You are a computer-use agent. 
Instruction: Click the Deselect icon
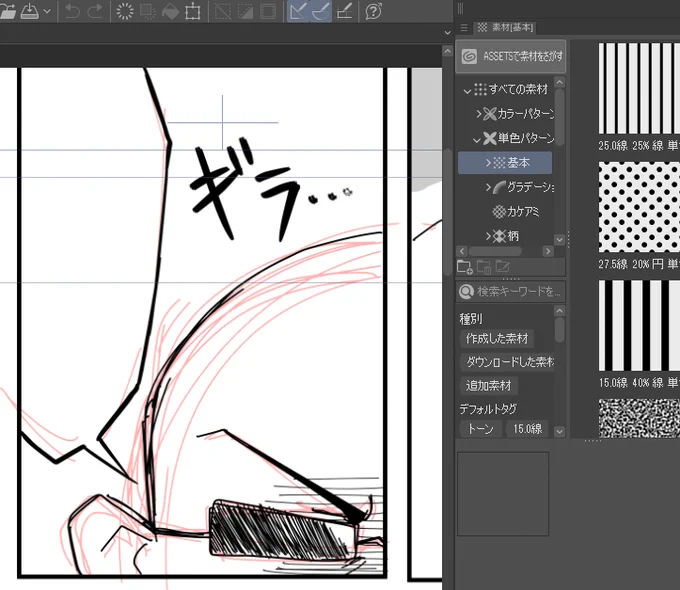pos(223,11)
